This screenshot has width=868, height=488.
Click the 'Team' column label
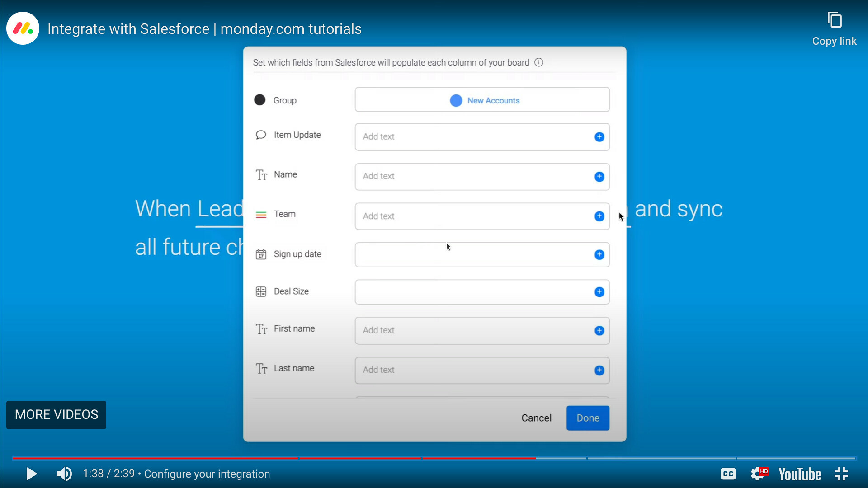285,214
